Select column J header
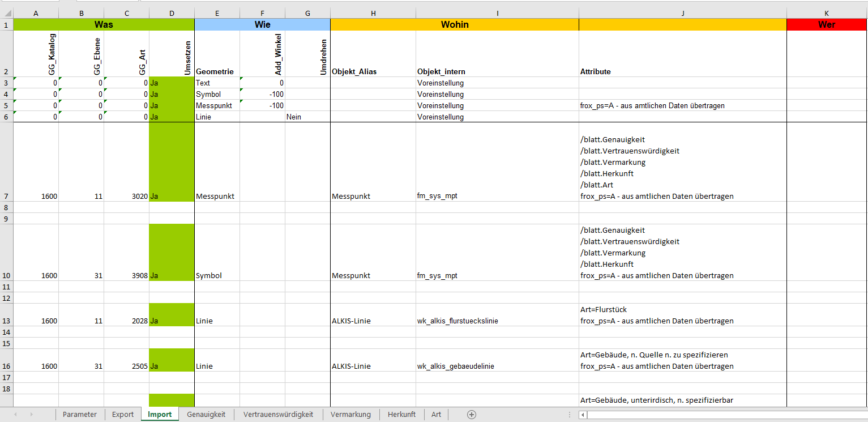This screenshot has height=422, width=868. (x=682, y=13)
